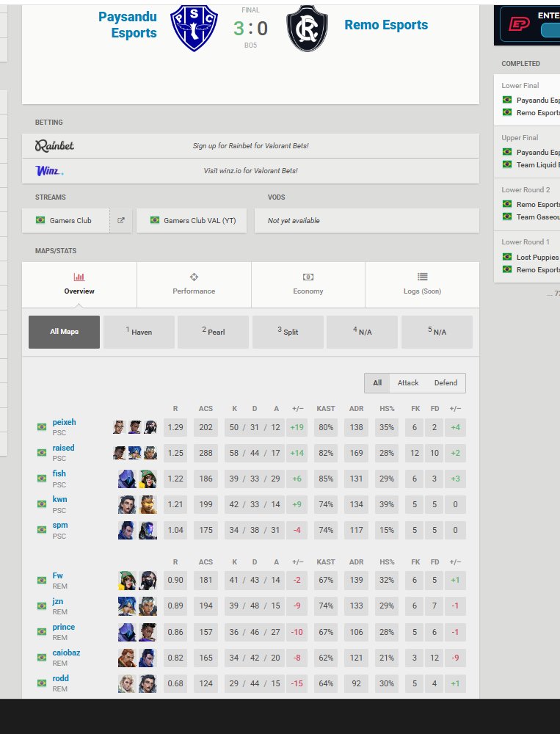
Task: Click caiobaz's FD value 12
Action: (x=434, y=658)
